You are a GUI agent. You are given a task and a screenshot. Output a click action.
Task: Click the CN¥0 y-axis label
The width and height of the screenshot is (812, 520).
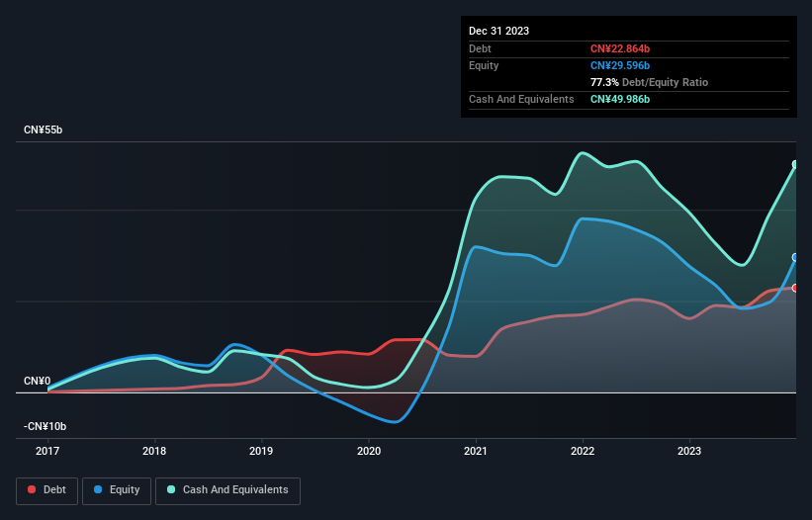click(38, 381)
